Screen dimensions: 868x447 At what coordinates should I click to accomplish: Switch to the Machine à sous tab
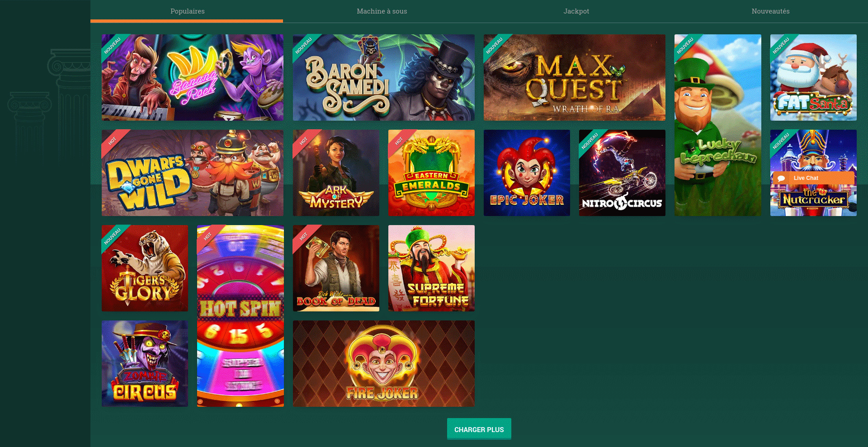coord(382,11)
